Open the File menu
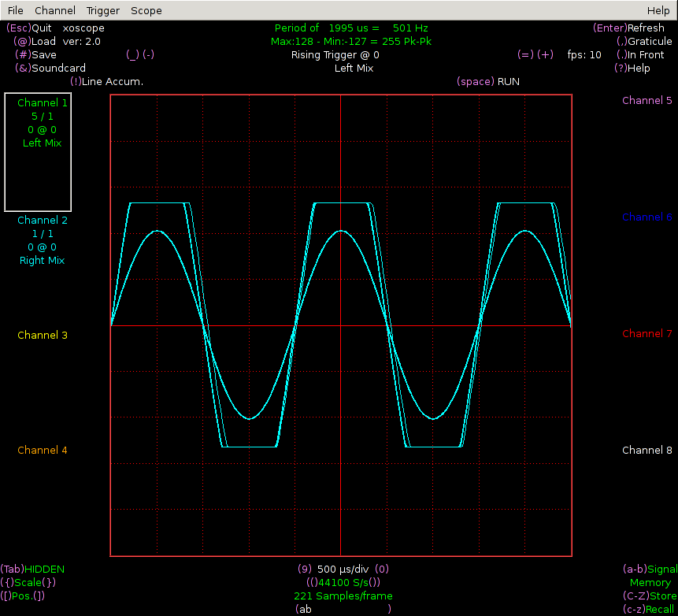The width and height of the screenshot is (678, 616). point(16,10)
